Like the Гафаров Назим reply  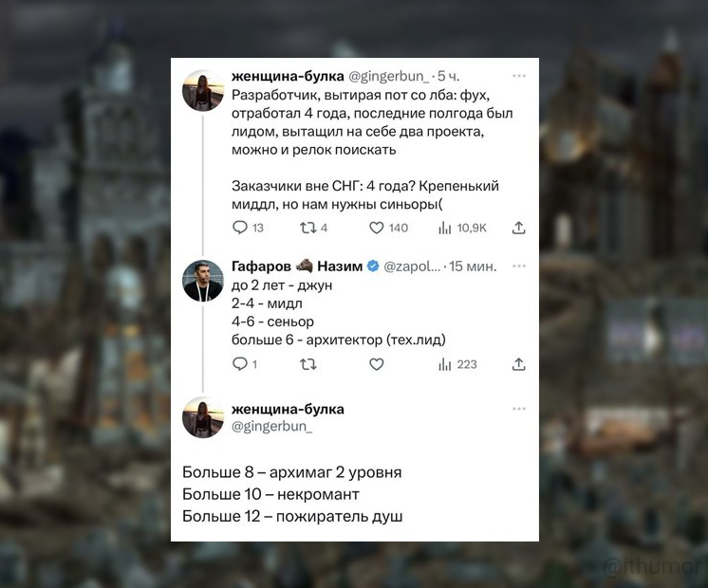click(x=377, y=364)
